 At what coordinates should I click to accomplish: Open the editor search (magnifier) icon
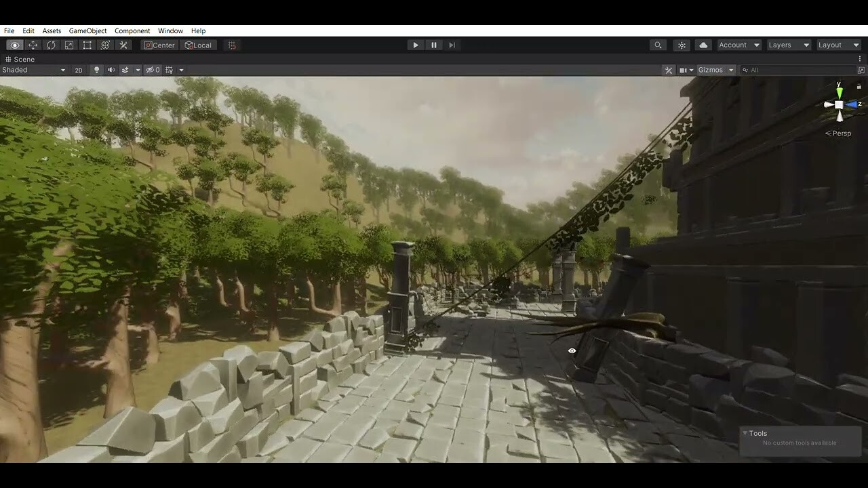[x=658, y=45]
